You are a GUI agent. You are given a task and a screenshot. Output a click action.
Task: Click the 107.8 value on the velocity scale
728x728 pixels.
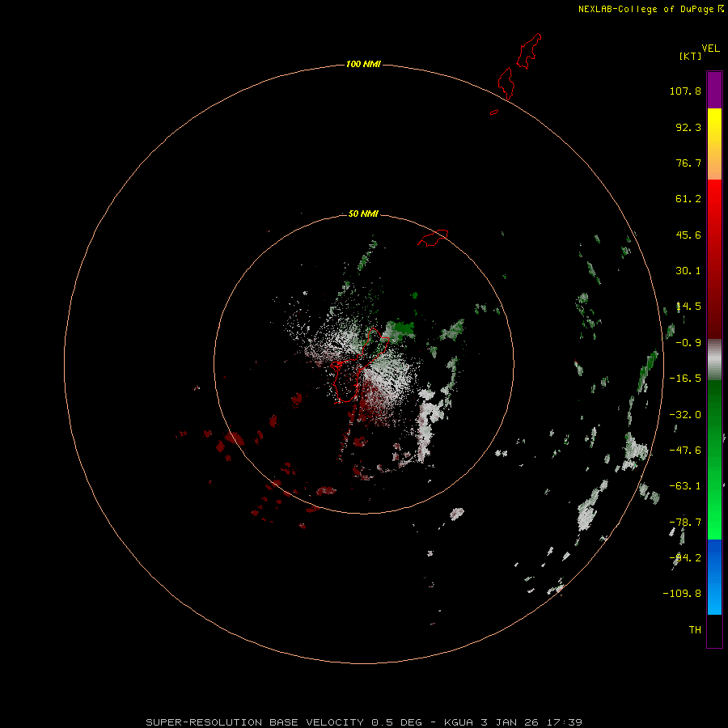(x=685, y=91)
